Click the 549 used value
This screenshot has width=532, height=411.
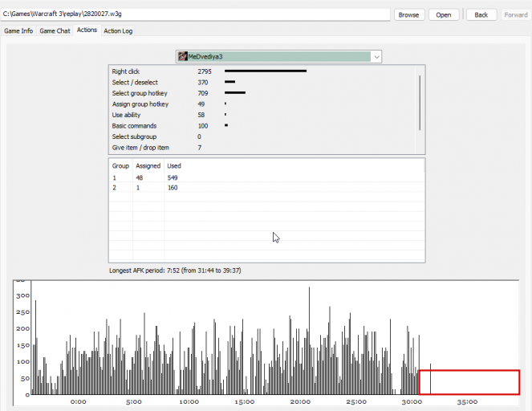[173, 178]
